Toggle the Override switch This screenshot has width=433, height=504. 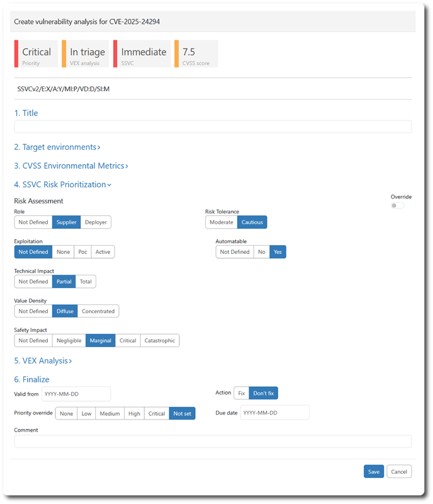coord(397,205)
